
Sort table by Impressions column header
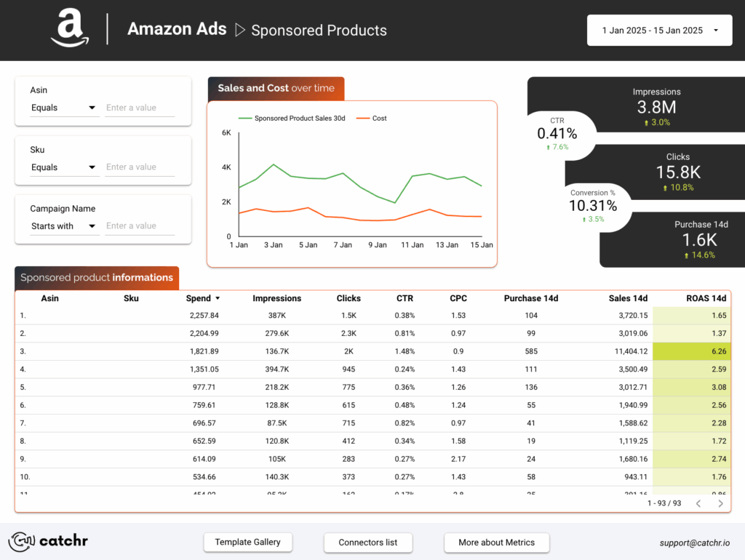pyautogui.click(x=276, y=298)
